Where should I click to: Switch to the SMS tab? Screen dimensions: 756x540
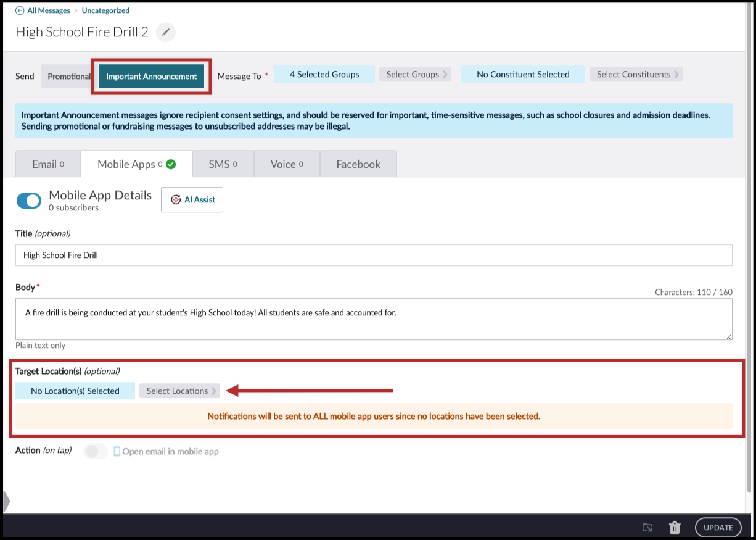click(x=223, y=164)
